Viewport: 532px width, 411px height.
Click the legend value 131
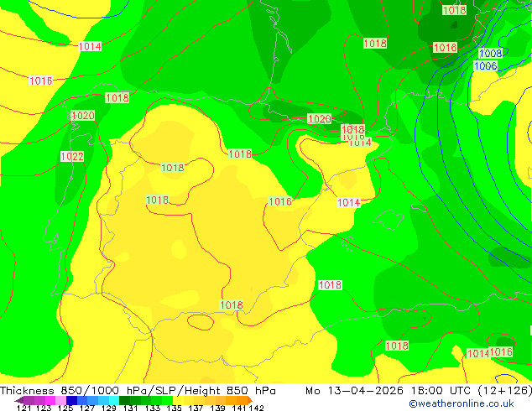(130, 408)
